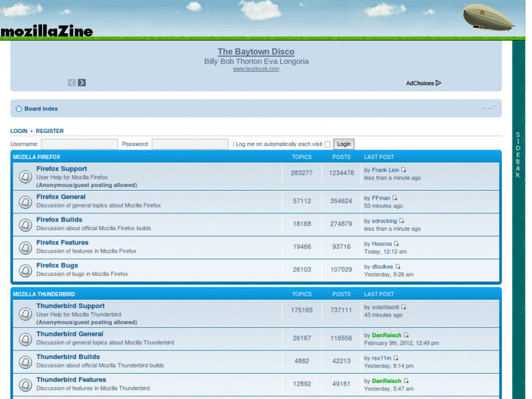Open the LOGIN link
Viewport: 532px width, 399px height.
[x=19, y=131]
